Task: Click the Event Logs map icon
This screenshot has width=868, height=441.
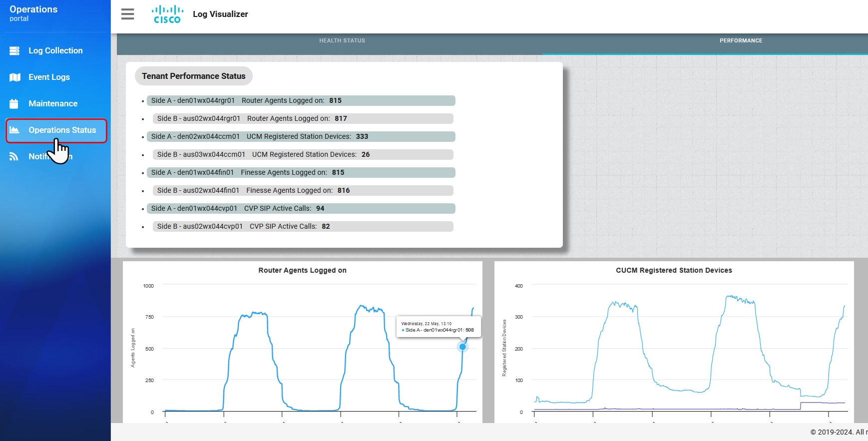Action: [15, 77]
